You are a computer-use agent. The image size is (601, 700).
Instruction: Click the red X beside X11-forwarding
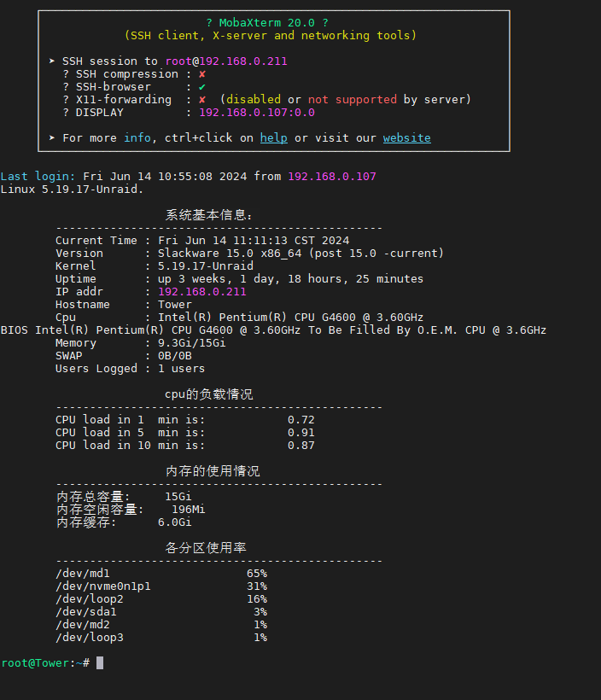click(202, 100)
